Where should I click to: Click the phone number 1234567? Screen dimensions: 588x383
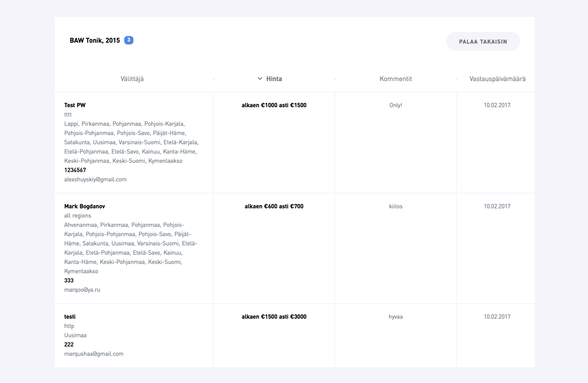coord(75,170)
